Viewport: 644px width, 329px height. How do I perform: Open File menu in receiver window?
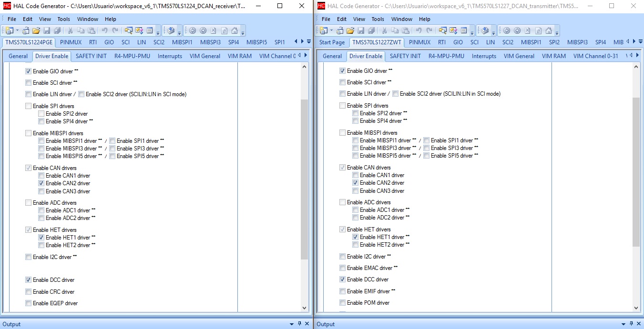(12, 19)
